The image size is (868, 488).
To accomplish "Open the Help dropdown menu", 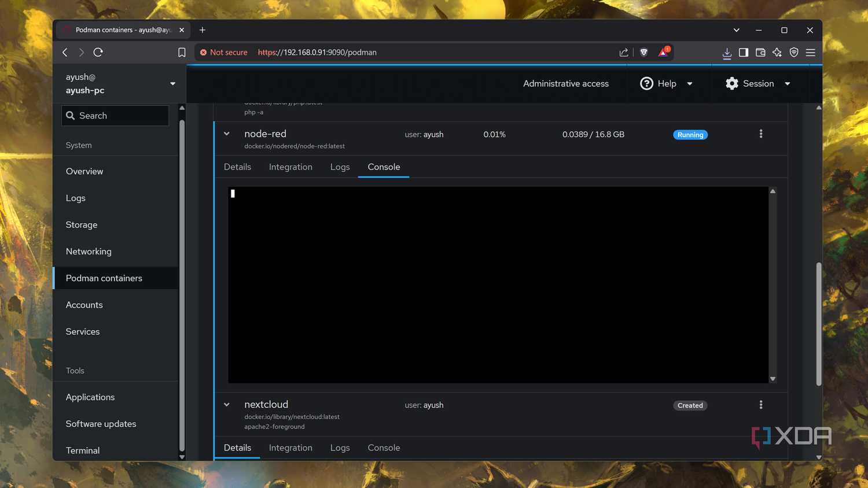I will pos(667,84).
